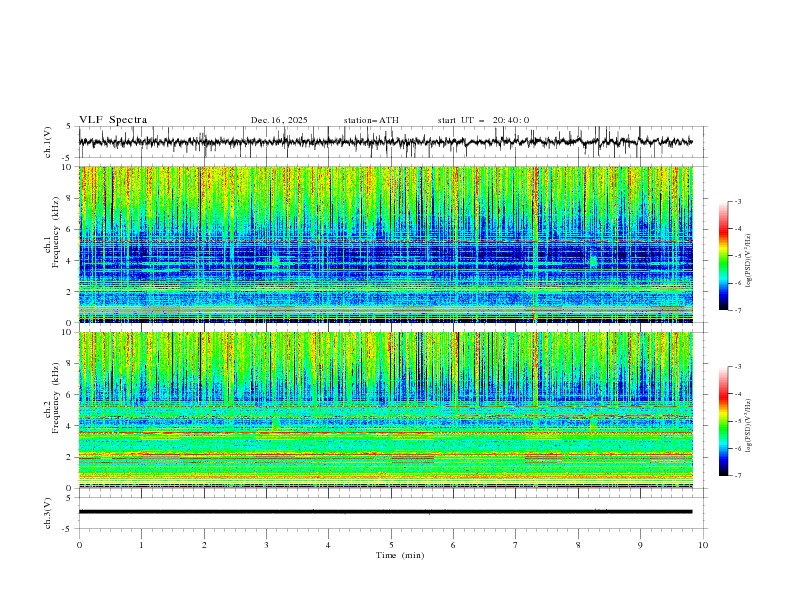Click the ch.2 'Frequency (kHz)' axis label

[x=56, y=398]
